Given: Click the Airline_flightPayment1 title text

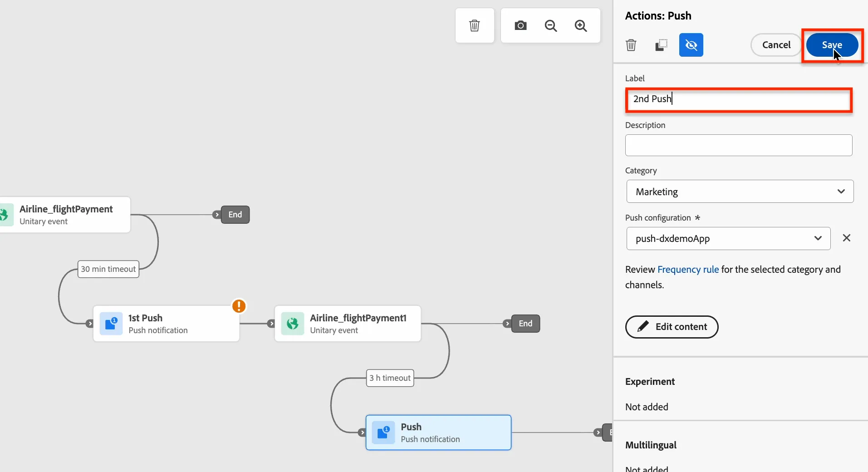Looking at the screenshot, I should click(x=358, y=318).
